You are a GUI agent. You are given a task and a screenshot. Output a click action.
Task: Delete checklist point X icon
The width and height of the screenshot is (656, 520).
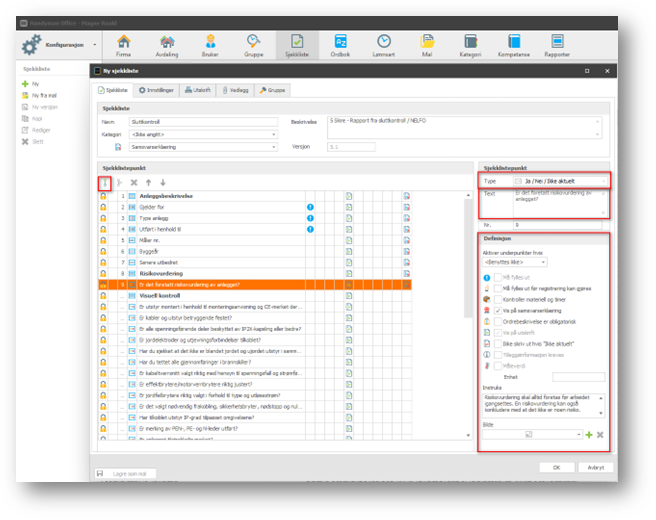(x=134, y=183)
